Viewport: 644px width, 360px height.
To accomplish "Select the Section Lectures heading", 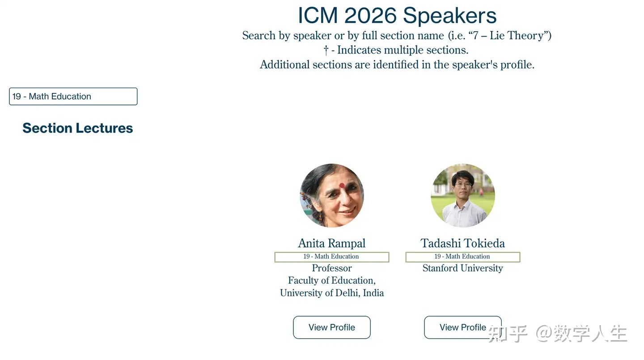I will click(x=78, y=128).
